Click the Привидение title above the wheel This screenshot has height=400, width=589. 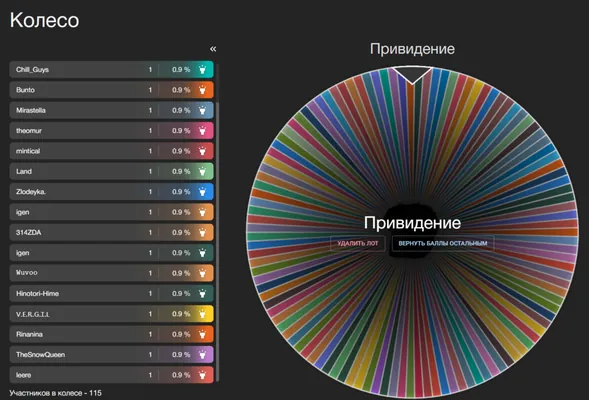pos(412,49)
